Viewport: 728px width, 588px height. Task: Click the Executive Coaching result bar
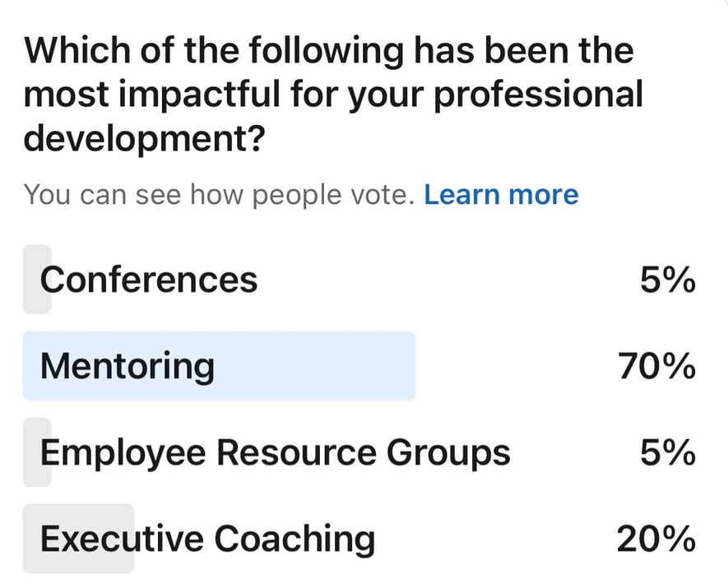(78, 539)
